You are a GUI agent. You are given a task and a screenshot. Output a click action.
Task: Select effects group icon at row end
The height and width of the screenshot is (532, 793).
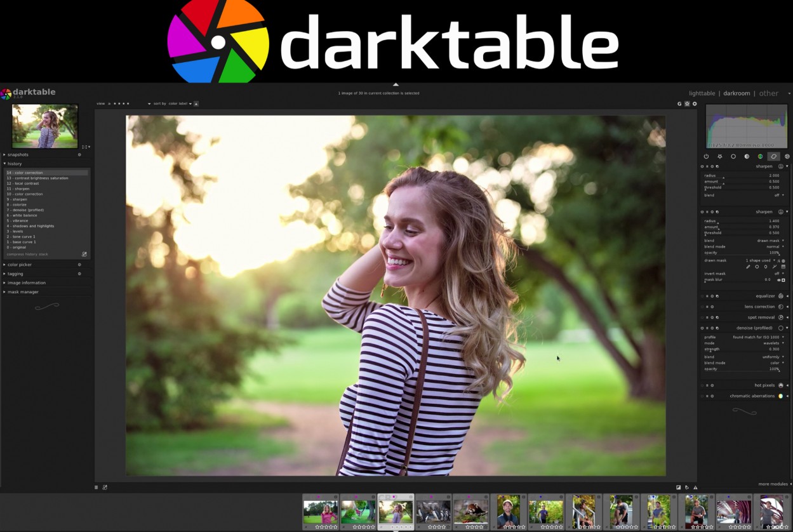click(x=787, y=156)
